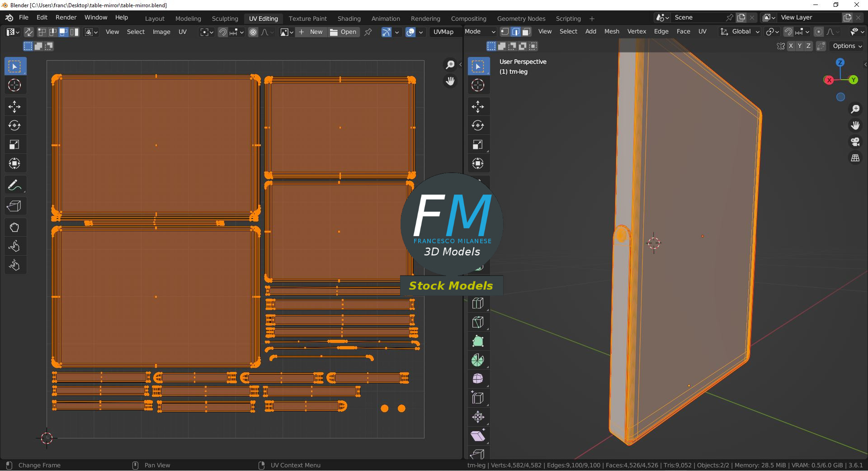This screenshot has width=868, height=471.
Task: Enable X axis mirror toggle
Action: [791, 46]
